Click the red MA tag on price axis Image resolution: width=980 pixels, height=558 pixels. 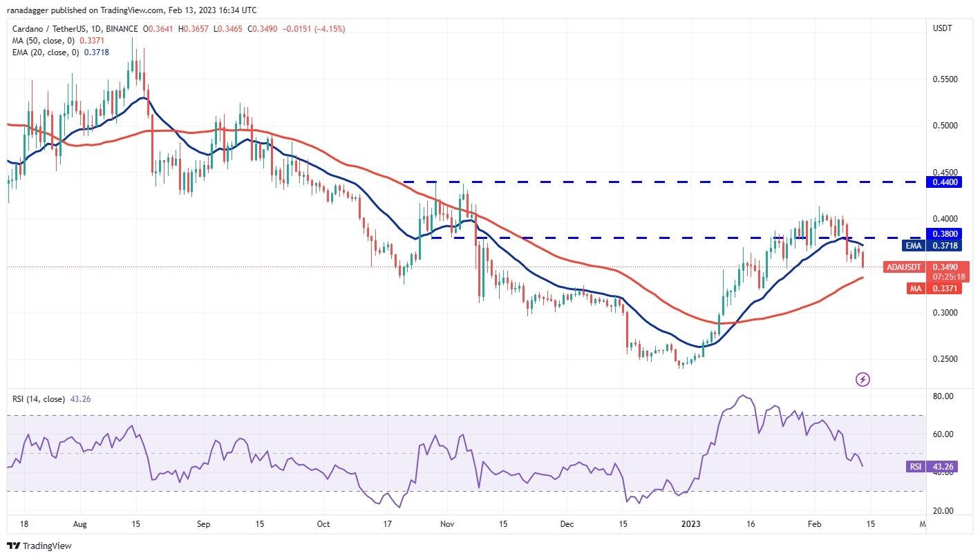point(914,288)
